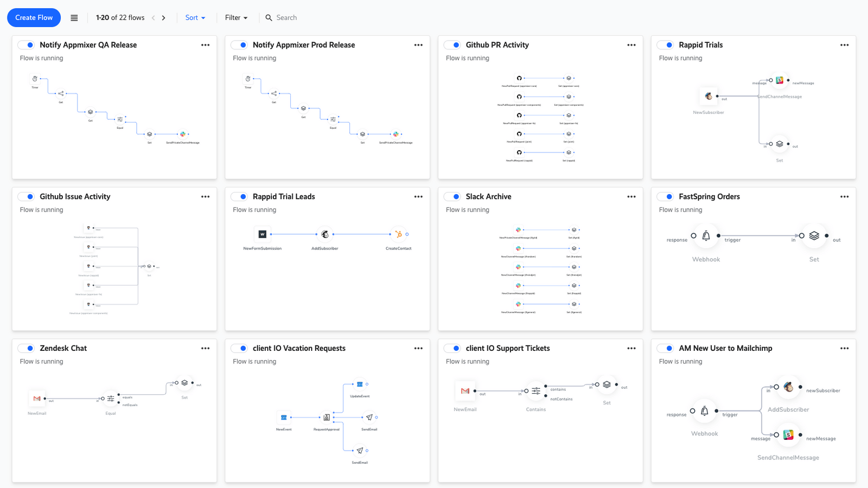Toggle off the Zendesk Chat flow
Image resolution: width=868 pixels, height=488 pixels.
point(26,348)
